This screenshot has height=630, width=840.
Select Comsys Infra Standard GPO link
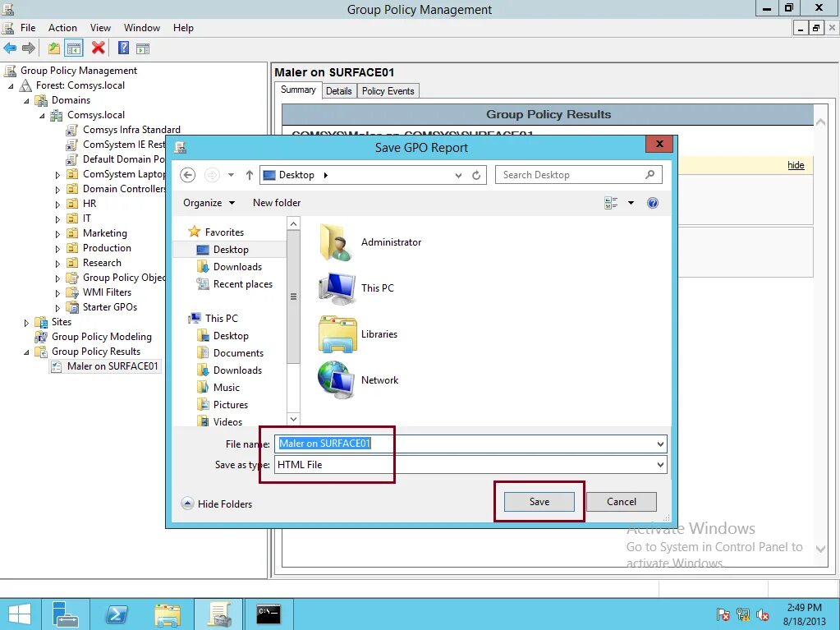pyautogui.click(x=131, y=130)
